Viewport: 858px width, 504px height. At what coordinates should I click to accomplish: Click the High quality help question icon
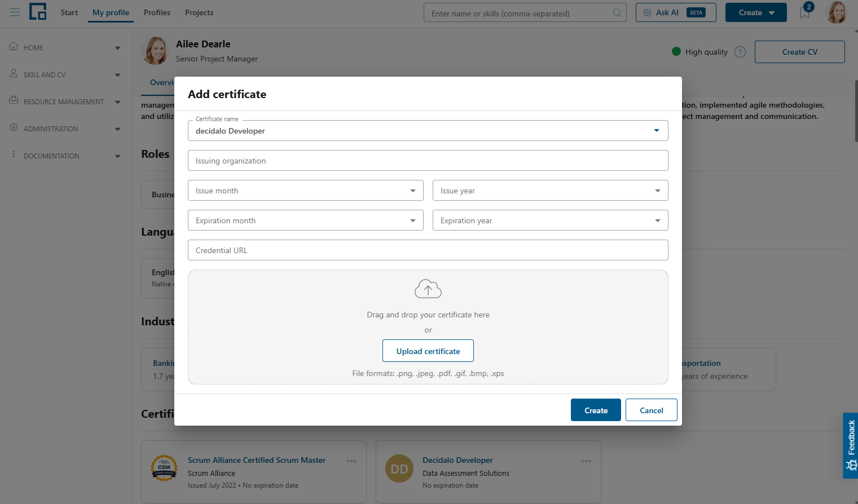click(x=740, y=52)
